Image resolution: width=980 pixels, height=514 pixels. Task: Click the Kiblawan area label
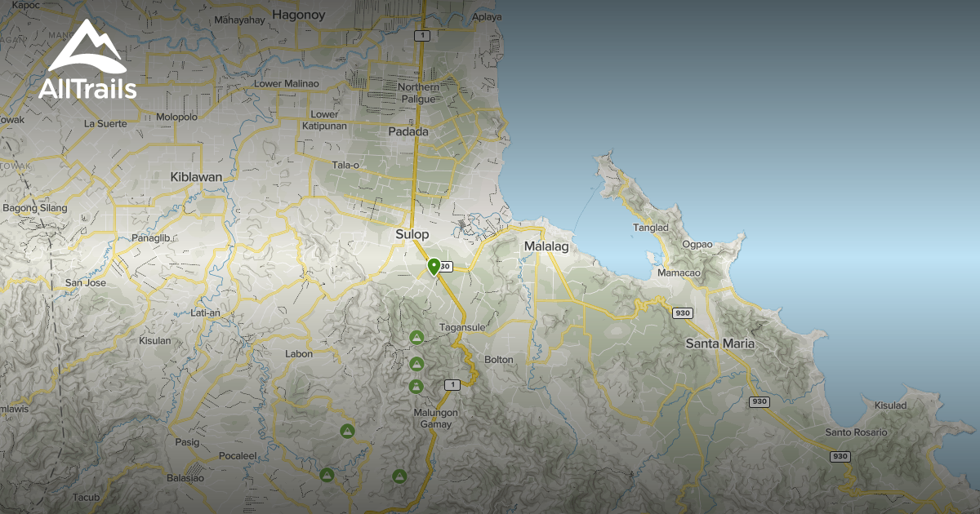[196, 176]
